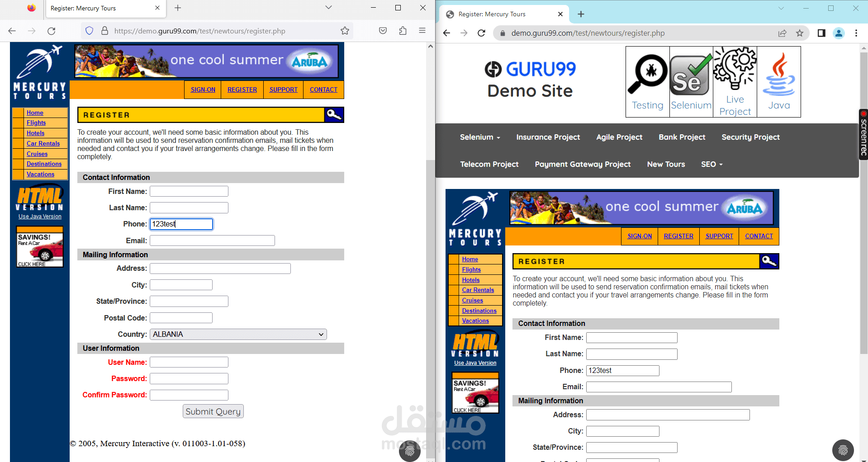Image resolution: width=868 pixels, height=462 pixels.
Task: Click Chrome reload page icon
Action: tap(481, 33)
